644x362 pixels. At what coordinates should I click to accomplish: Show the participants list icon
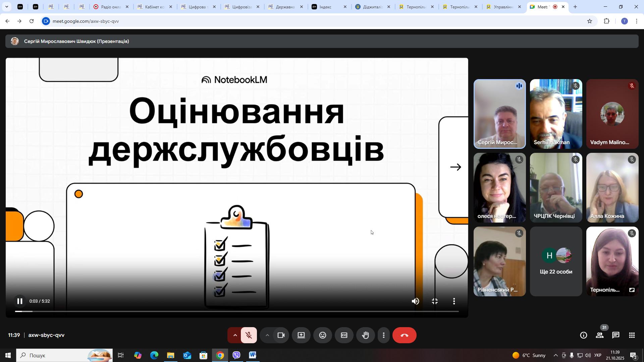[599, 336]
